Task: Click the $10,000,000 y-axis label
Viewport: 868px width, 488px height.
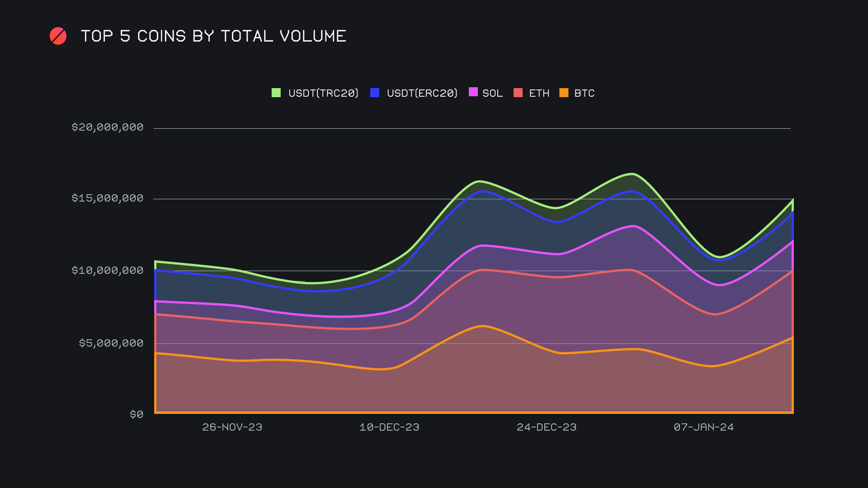Action: (108, 270)
